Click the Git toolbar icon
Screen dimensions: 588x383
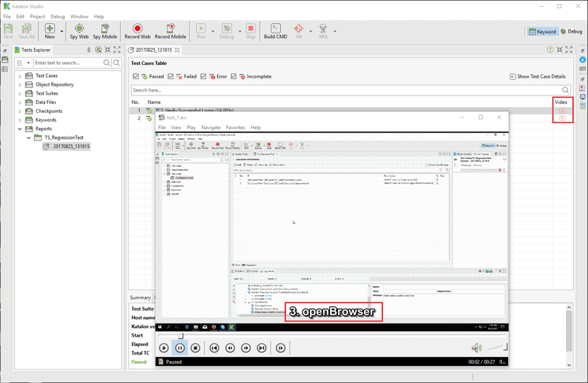tap(298, 31)
